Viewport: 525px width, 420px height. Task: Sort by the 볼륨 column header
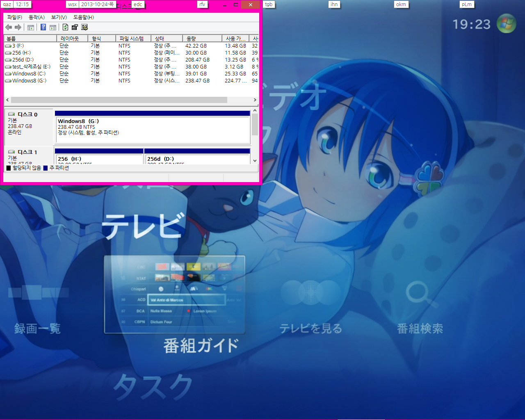coord(30,39)
